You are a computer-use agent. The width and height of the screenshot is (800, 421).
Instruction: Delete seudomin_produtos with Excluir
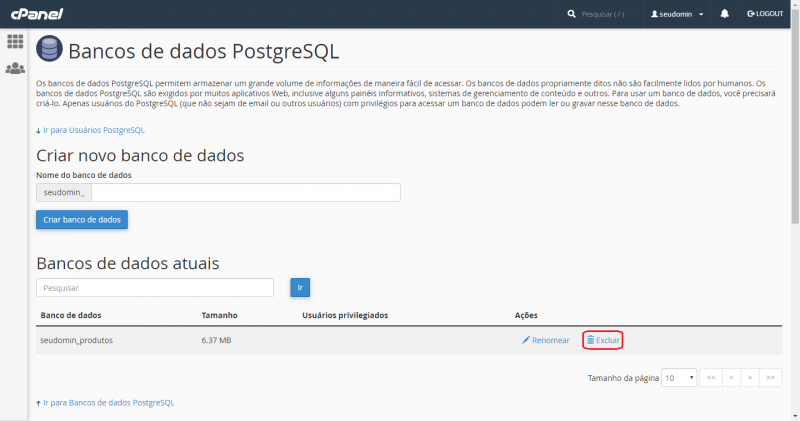pyautogui.click(x=603, y=340)
